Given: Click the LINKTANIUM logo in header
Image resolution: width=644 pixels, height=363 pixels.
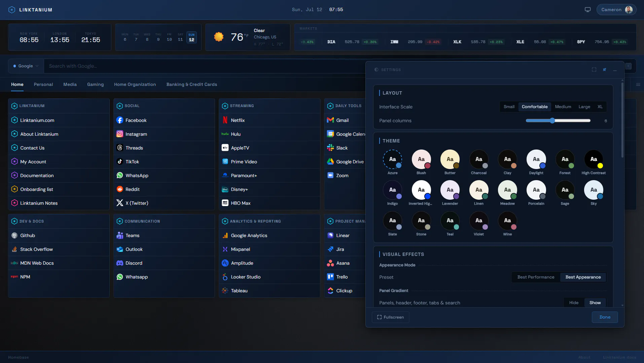Looking at the screenshot, I should click(x=30, y=10).
